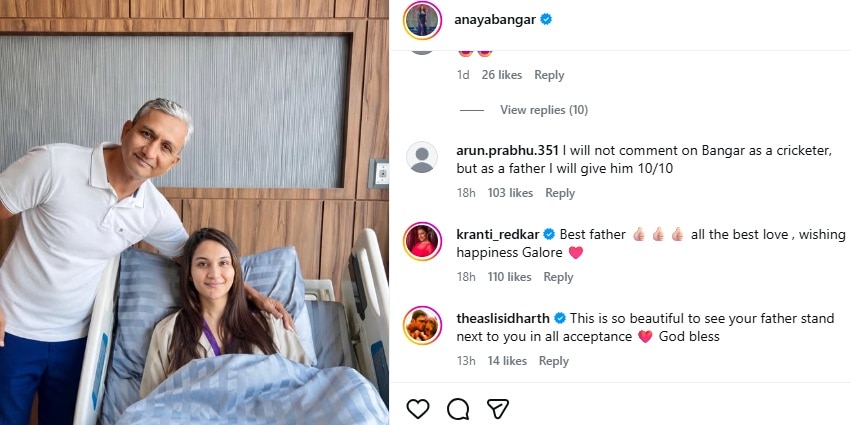The height and width of the screenshot is (425, 851).
Task: Reply to kranti_redkar's comment
Action: (x=558, y=277)
